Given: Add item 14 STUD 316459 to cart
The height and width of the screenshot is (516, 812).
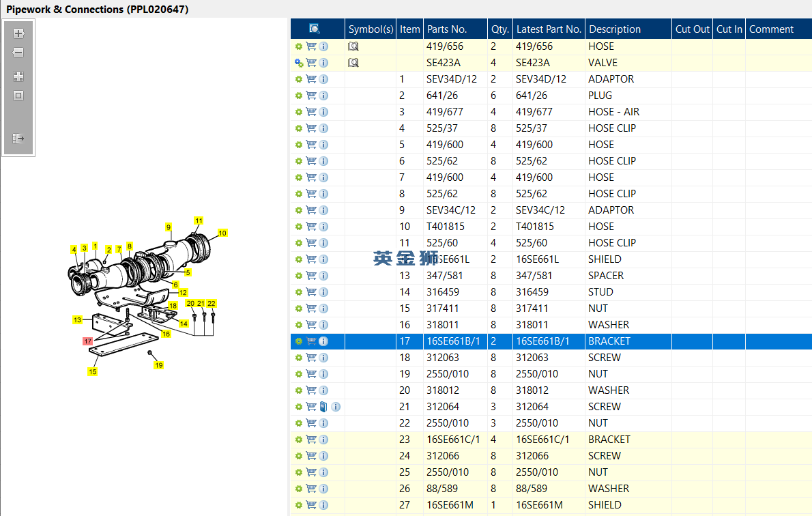Looking at the screenshot, I should 311,292.
